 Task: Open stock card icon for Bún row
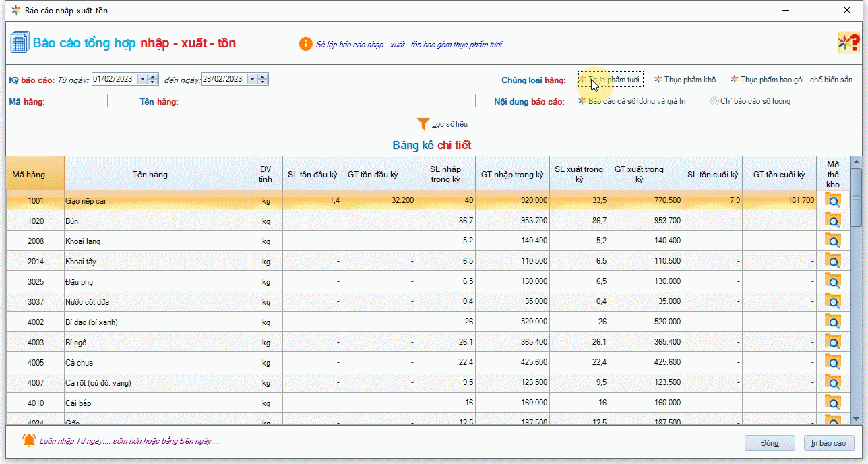click(x=833, y=221)
